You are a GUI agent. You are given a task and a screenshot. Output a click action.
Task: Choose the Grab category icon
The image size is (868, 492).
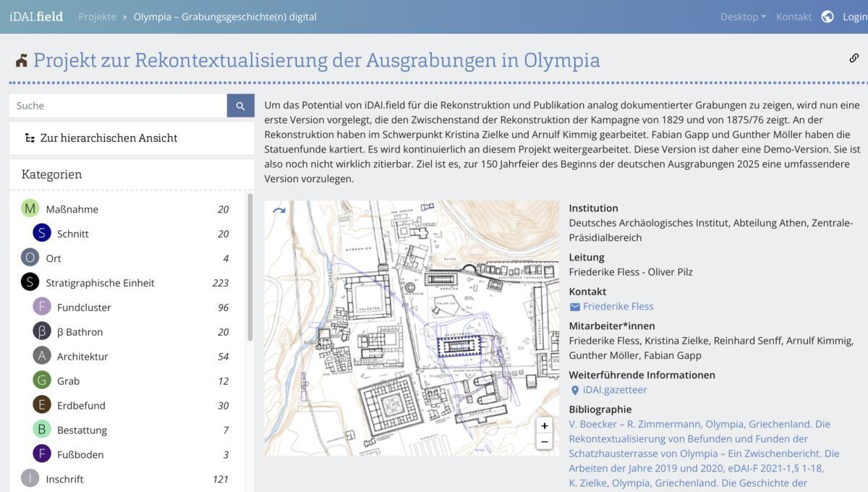pyautogui.click(x=42, y=381)
